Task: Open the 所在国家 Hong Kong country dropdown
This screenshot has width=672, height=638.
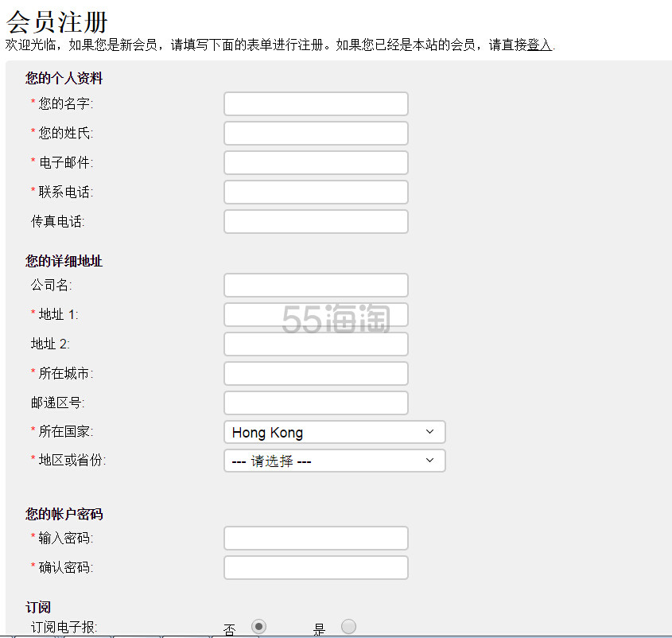Action: pyautogui.click(x=334, y=432)
